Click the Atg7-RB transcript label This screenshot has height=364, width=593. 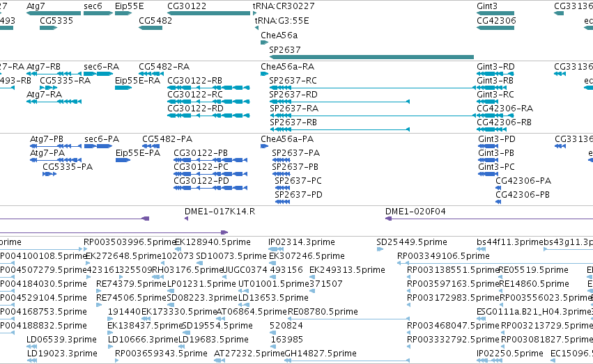[x=43, y=67]
